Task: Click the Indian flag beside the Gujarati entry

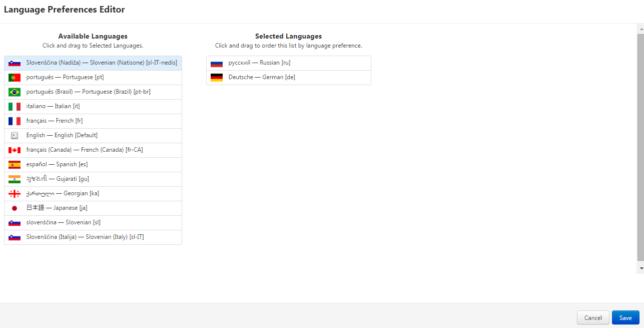Action: [x=14, y=179]
